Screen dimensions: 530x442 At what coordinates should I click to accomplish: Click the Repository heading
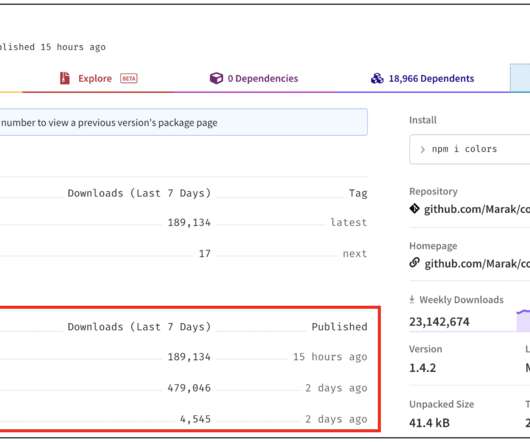(x=433, y=192)
